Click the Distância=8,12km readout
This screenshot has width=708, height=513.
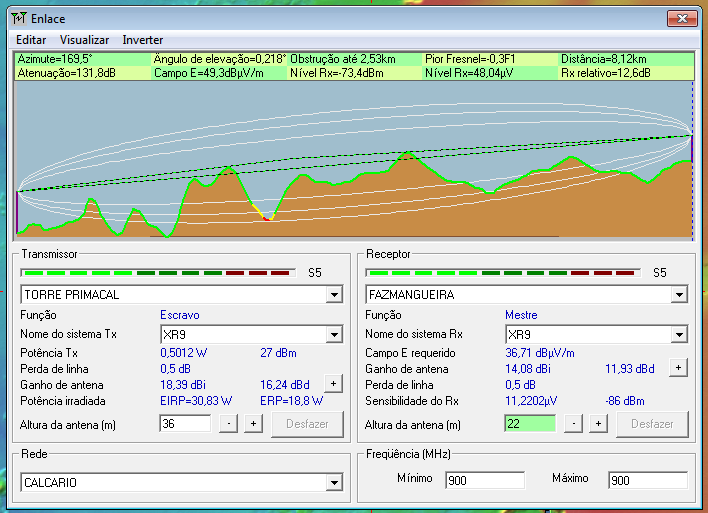click(x=604, y=59)
